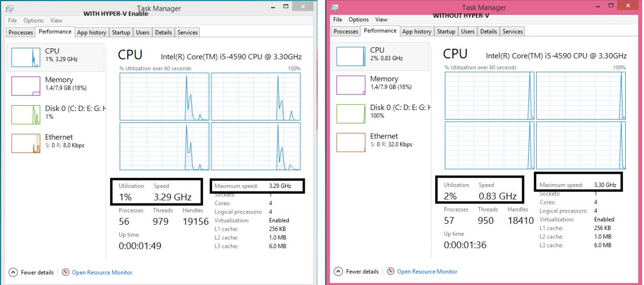The width and height of the screenshot is (644, 285).
Task: Open Resource Monitor link in left window
Action: pos(102,273)
